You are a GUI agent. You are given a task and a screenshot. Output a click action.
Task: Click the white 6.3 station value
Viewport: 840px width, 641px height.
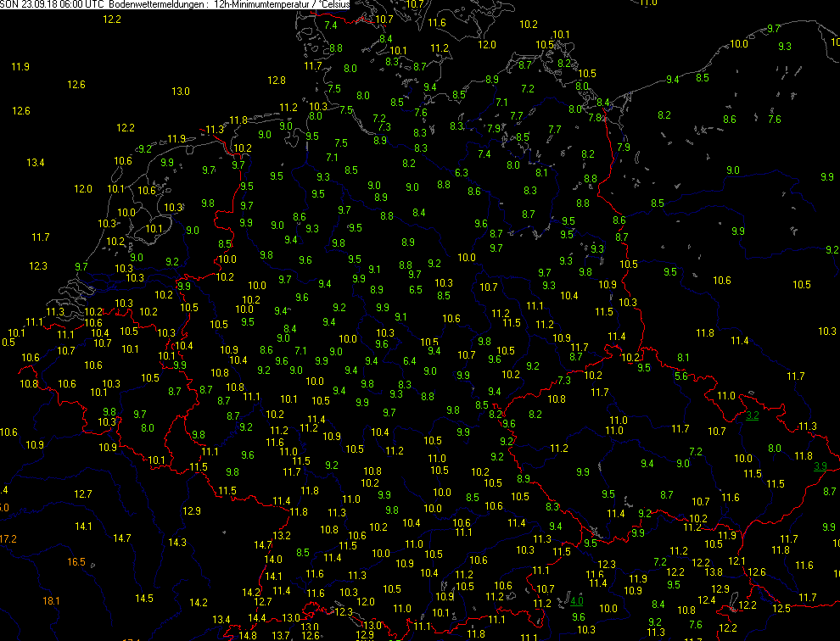point(462,173)
